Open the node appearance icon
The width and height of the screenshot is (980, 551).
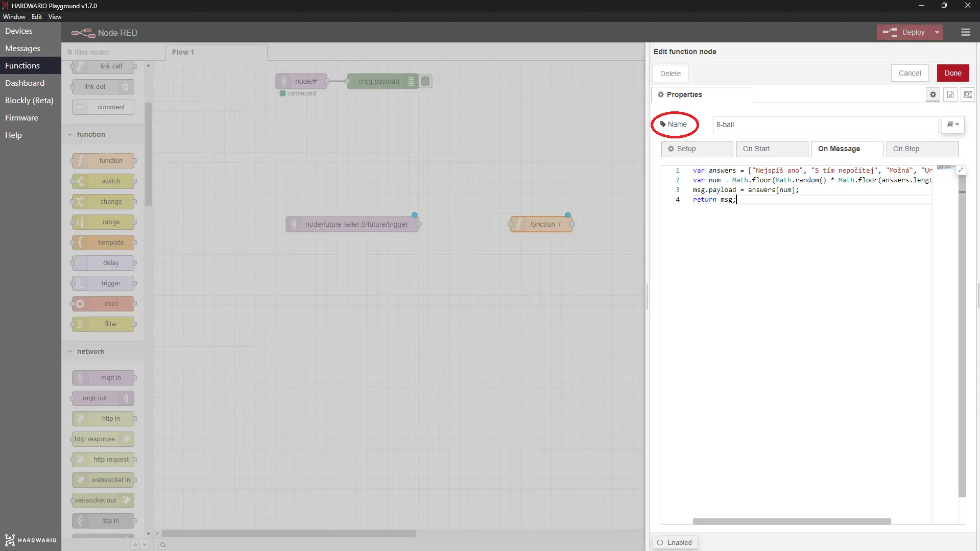(967, 94)
